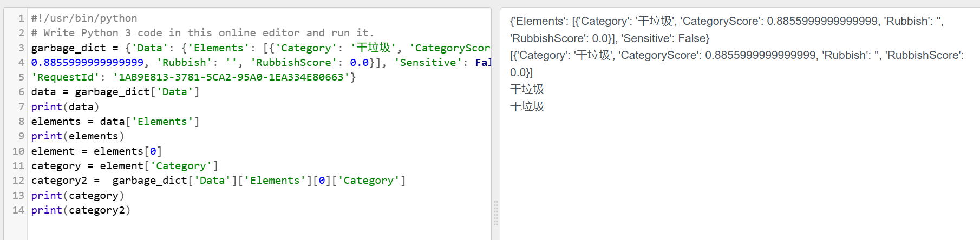
Task: Click the comment 'Write Python 3 code' line
Action: 202,33
